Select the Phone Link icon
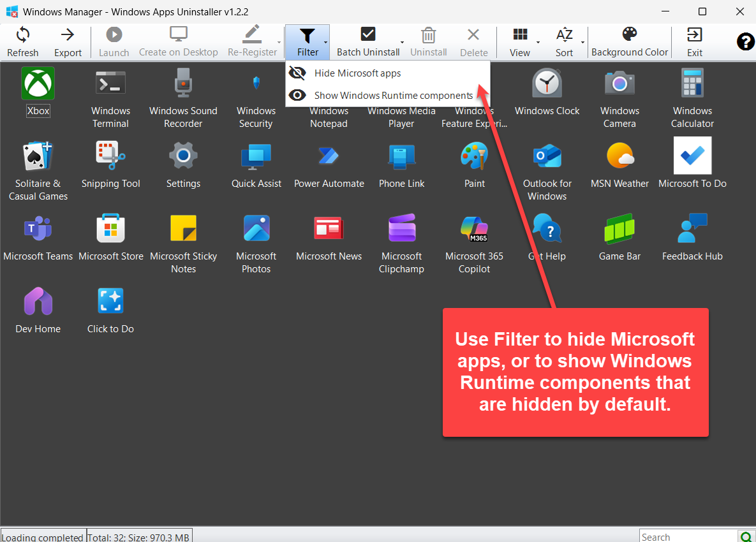This screenshot has height=542, width=756. pyautogui.click(x=402, y=156)
